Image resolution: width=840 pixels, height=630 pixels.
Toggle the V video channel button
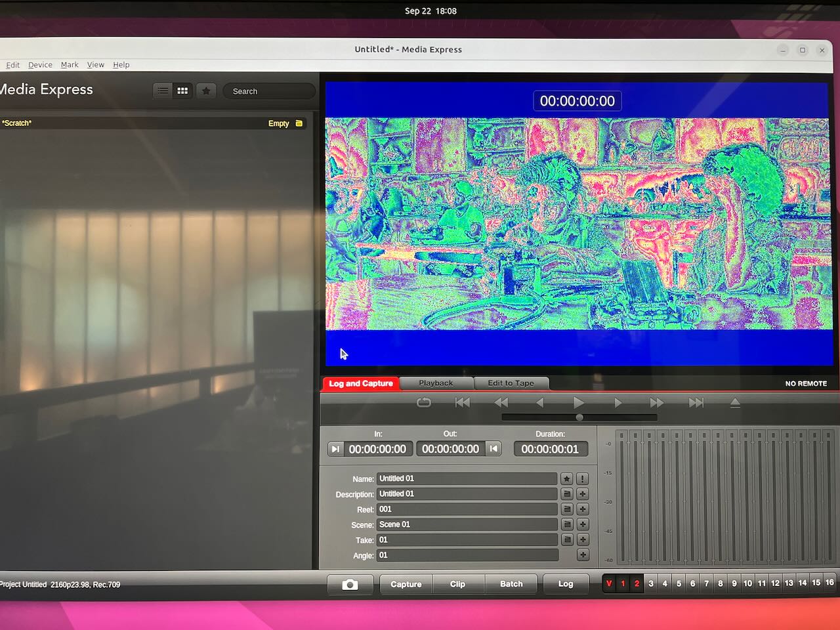609,583
